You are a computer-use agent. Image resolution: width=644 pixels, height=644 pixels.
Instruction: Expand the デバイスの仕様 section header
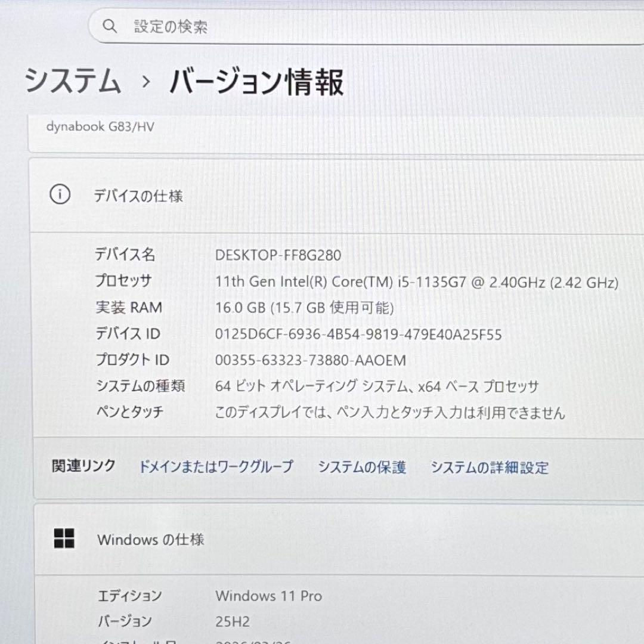337,195
